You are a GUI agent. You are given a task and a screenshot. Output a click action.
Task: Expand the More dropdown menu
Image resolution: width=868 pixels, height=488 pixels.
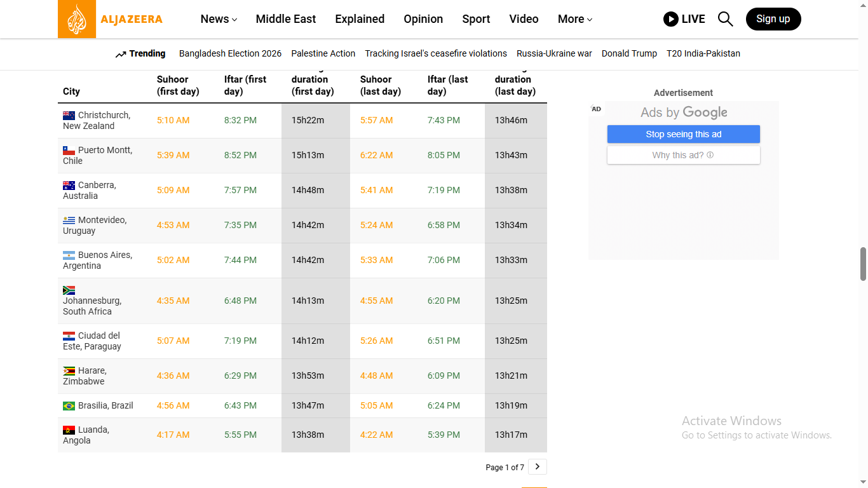[574, 19]
